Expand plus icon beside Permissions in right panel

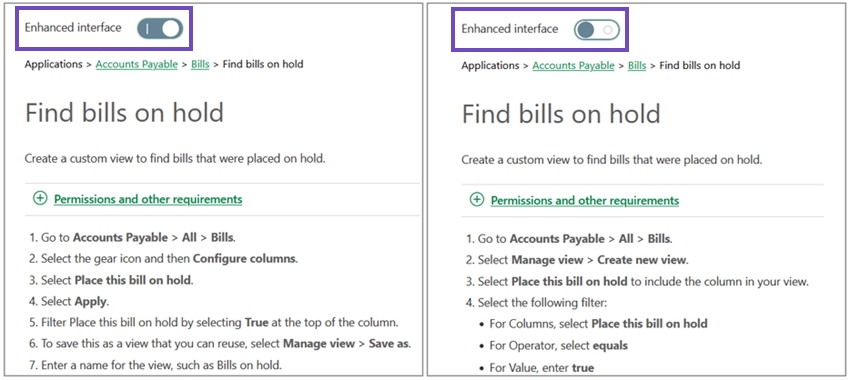[476, 200]
